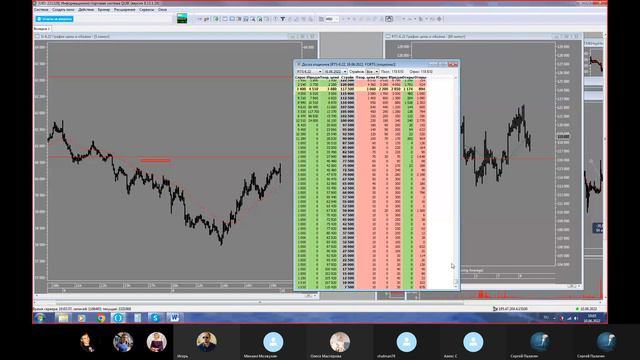Select participant Алекс С's avatar
Viewport: 640px width, 360px height.
click(473, 342)
